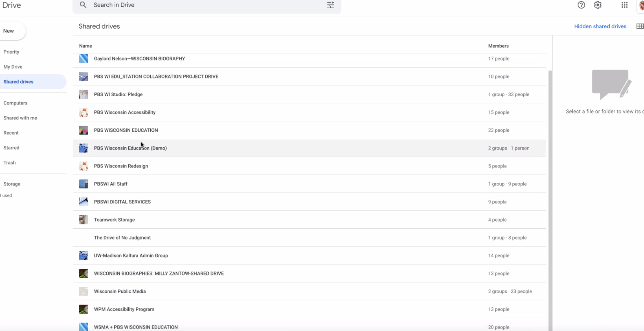The image size is (644, 331).
Task: Open Shared with me section
Action: click(20, 118)
